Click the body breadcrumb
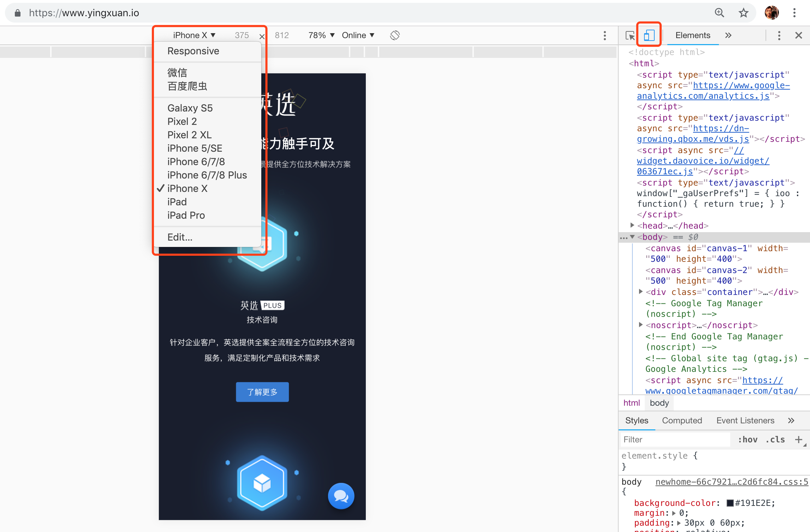 point(659,403)
